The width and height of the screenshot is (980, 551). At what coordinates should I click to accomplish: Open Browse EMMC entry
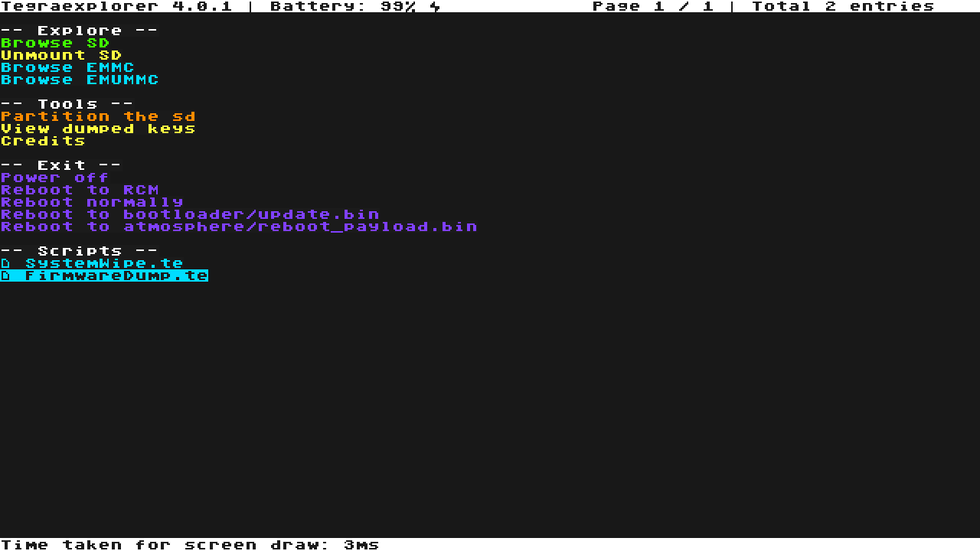click(x=67, y=67)
